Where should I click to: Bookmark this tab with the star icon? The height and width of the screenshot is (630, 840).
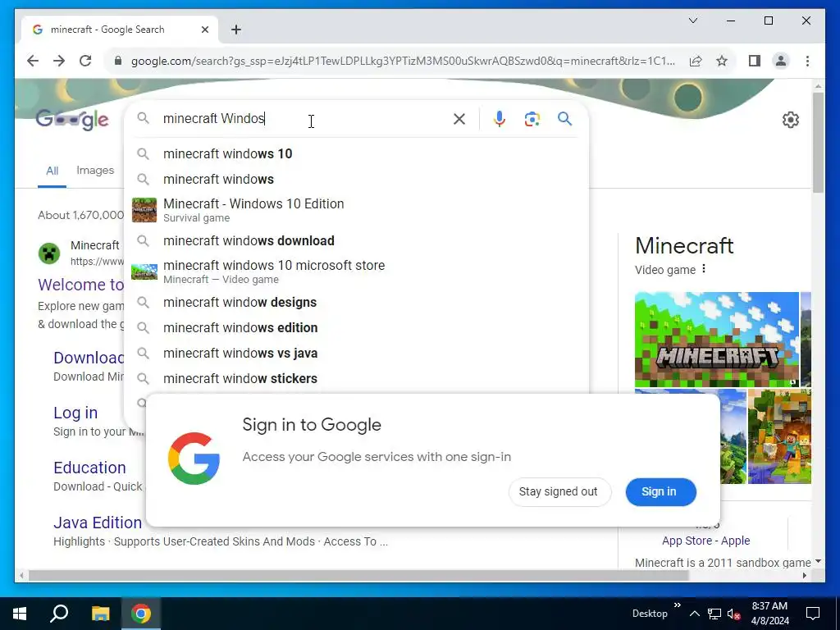pyautogui.click(x=722, y=61)
